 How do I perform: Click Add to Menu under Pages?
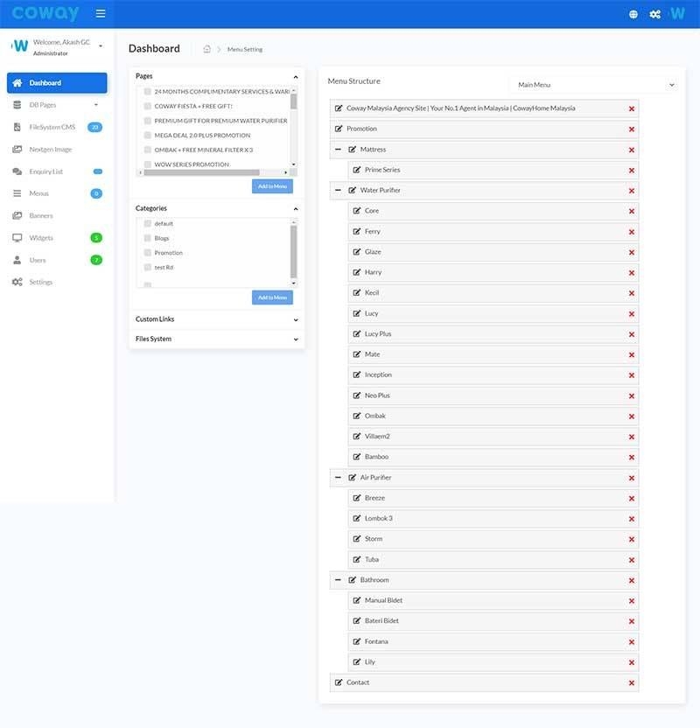click(272, 186)
